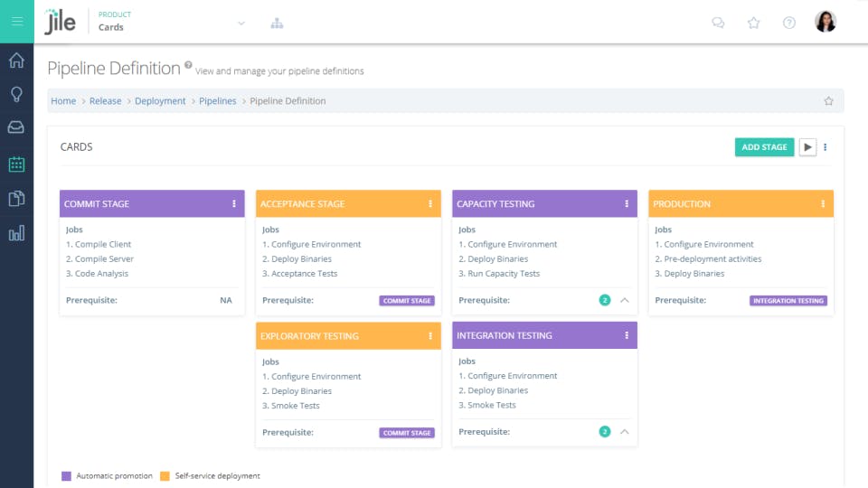Go to Home from sidebar icon
The width and height of the screenshot is (868, 488).
16,61
